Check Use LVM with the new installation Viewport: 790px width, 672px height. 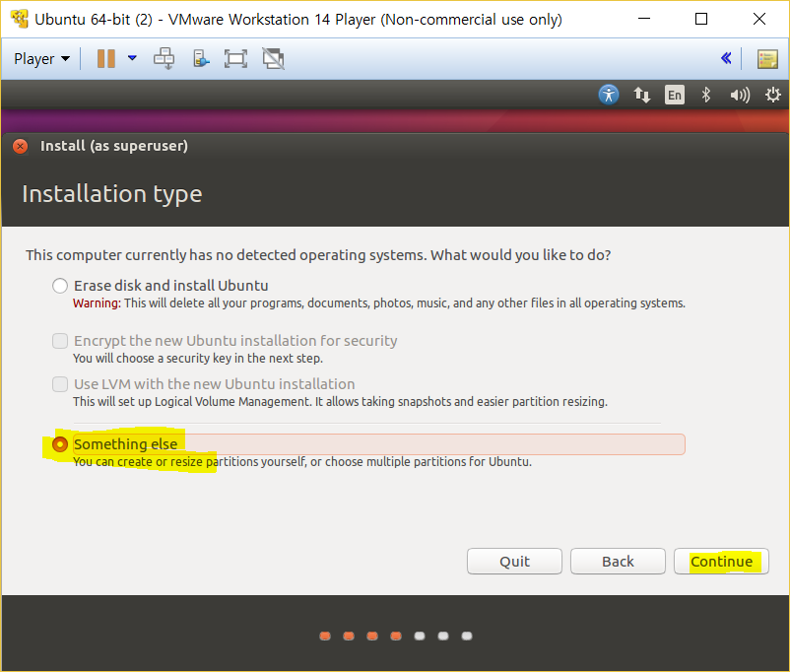tap(61, 384)
